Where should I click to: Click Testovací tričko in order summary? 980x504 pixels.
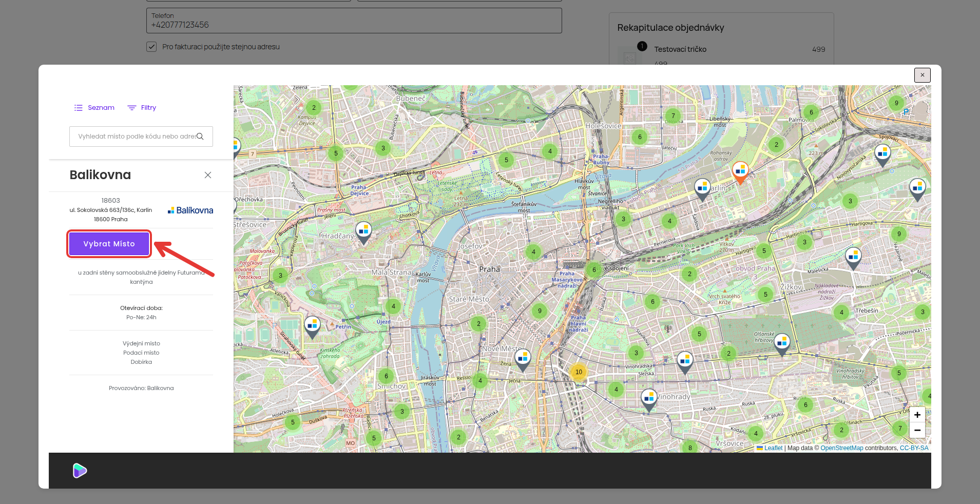[680, 49]
